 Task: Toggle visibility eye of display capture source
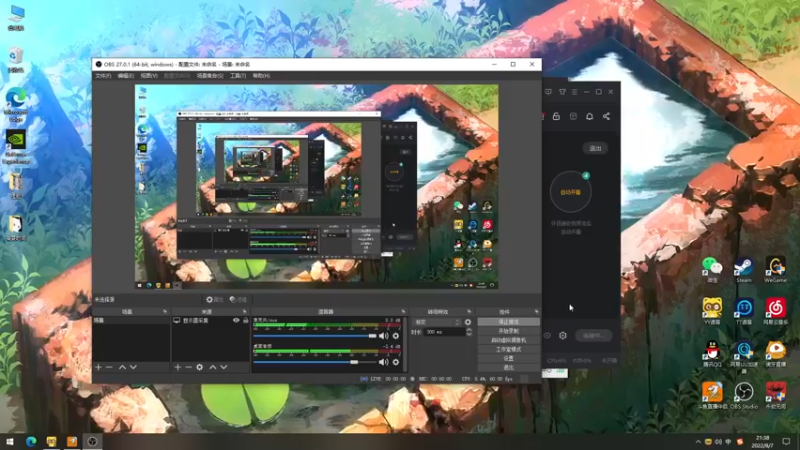(236, 320)
